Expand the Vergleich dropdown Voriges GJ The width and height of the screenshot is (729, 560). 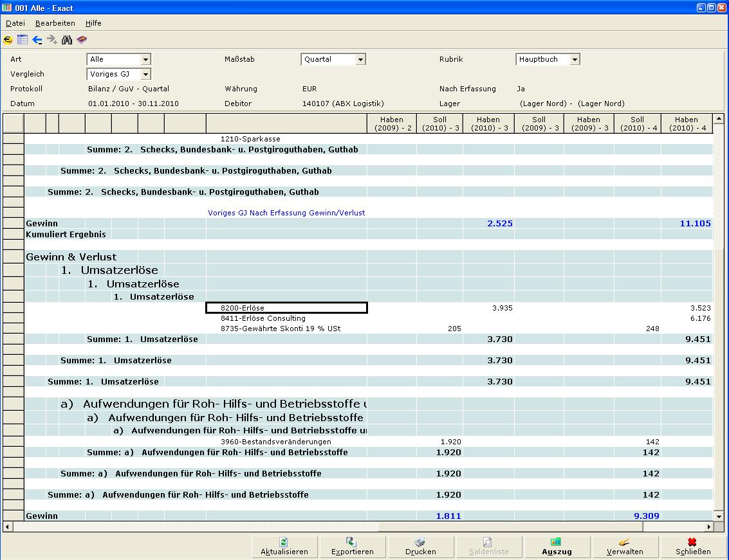point(145,75)
